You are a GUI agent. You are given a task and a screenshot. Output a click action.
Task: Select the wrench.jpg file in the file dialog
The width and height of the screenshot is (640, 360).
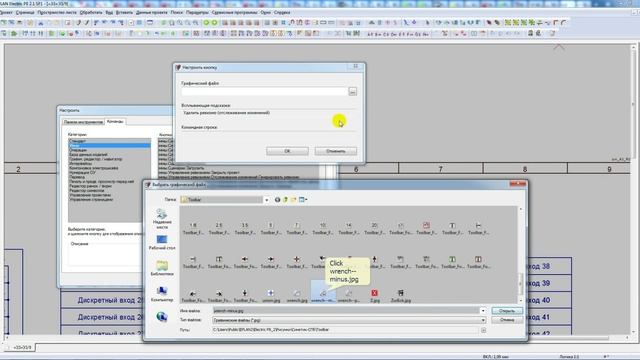click(x=297, y=296)
